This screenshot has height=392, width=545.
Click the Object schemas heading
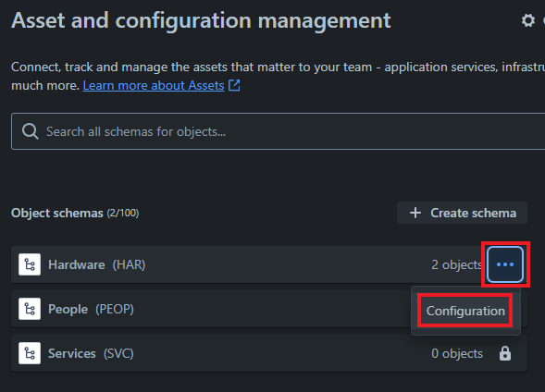point(57,213)
